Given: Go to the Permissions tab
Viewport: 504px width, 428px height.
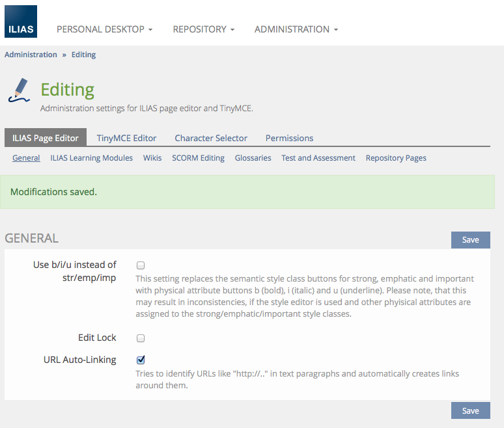Looking at the screenshot, I should pyautogui.click(x=289, y=138).
